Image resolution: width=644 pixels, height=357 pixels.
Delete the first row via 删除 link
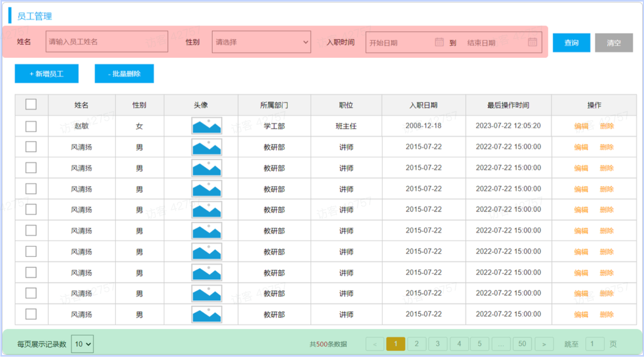[607, 126]
